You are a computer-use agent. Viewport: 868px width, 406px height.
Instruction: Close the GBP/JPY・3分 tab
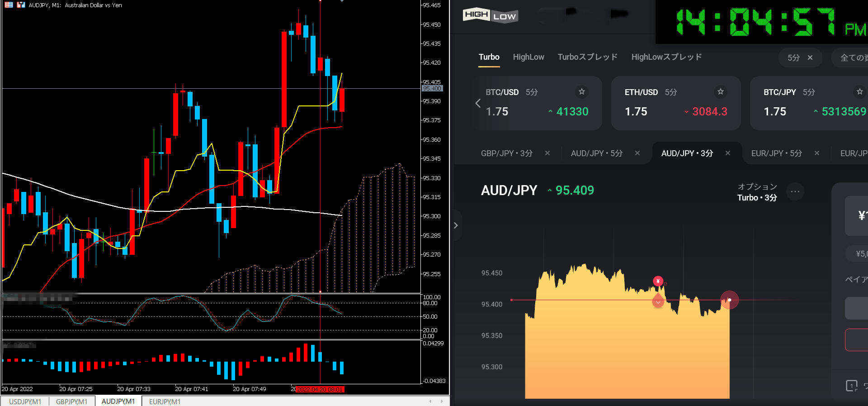click(547, 153)
